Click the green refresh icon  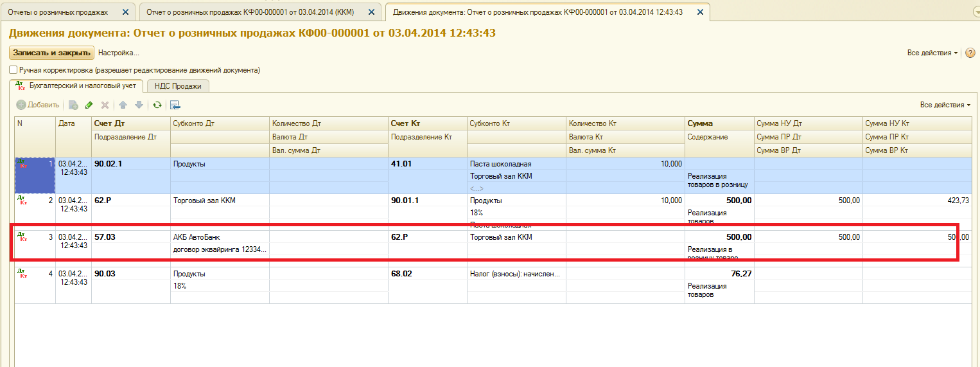(x=157, y=105)
